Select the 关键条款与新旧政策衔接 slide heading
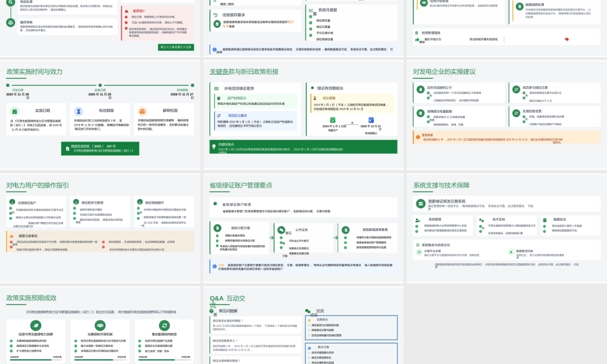The image size is (607, 364). [x=244, y=72]
